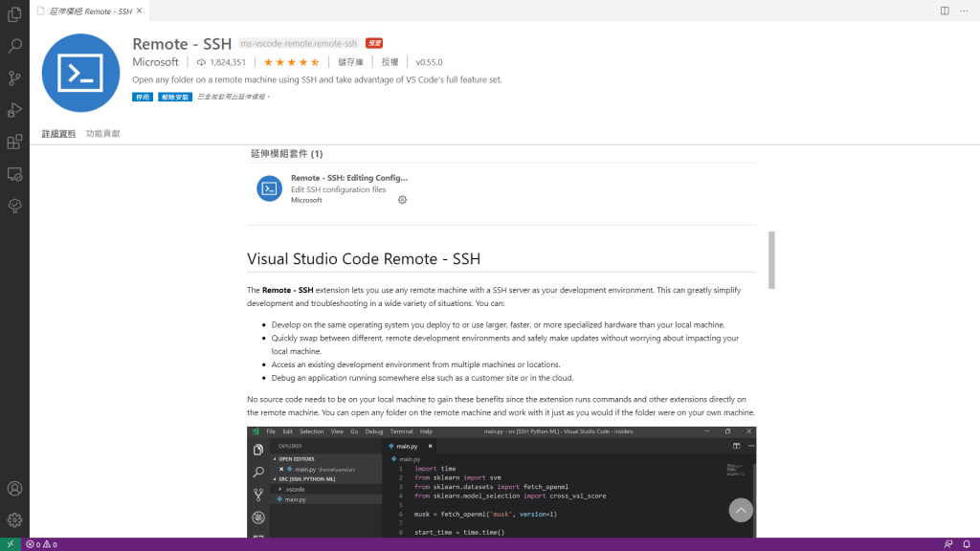Click the five-star rating
This screenshot has width=980, height=551.
(x=291, y=62)
